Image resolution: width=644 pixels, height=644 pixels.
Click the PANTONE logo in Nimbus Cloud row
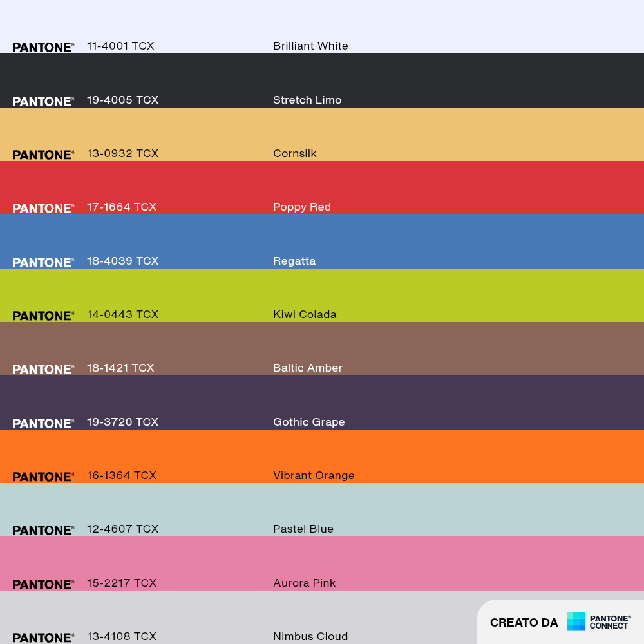tap(43, 638)
